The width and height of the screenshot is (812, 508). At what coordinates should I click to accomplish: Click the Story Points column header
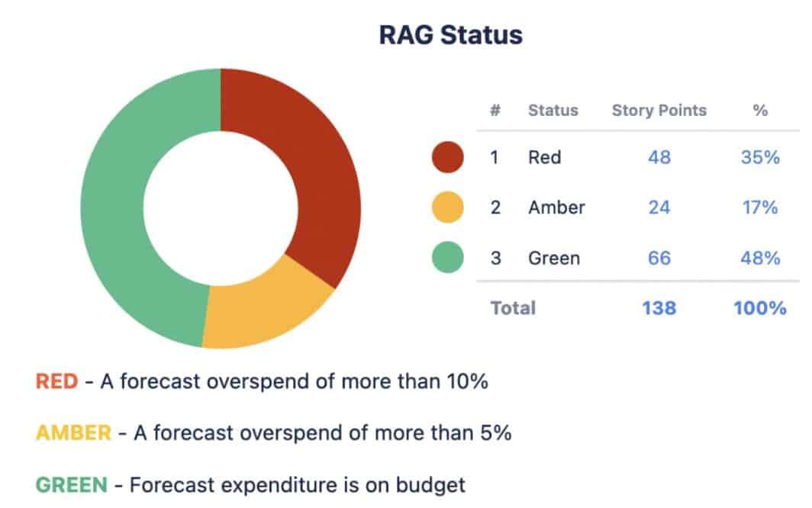pos(659,111)
